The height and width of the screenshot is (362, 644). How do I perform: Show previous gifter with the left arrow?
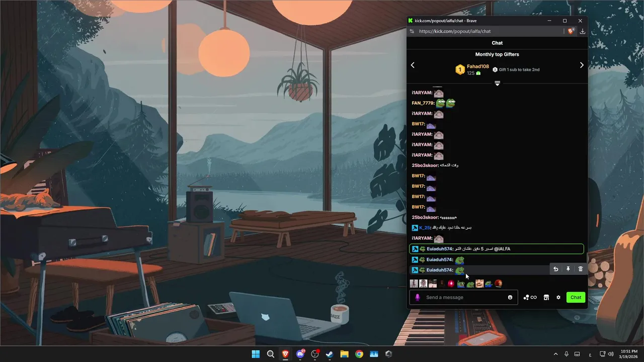pos(413,65)
